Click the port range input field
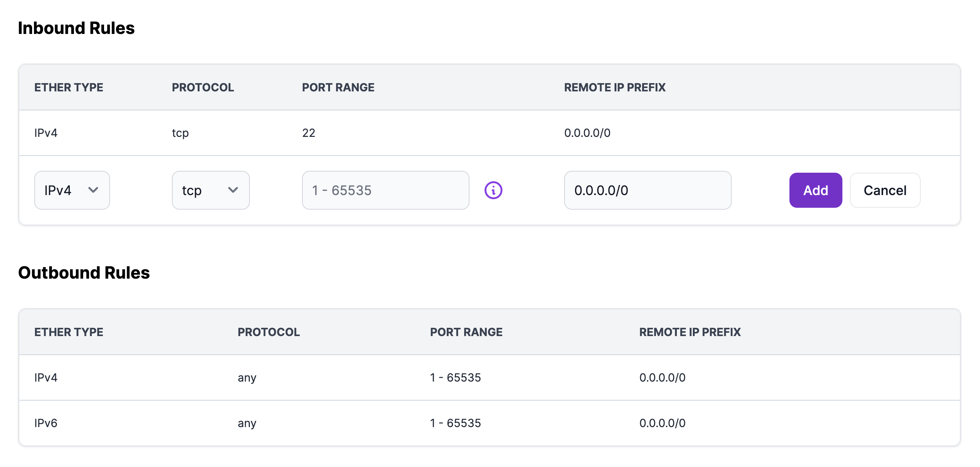The image size is (980, 467). [x=385, y=190]
